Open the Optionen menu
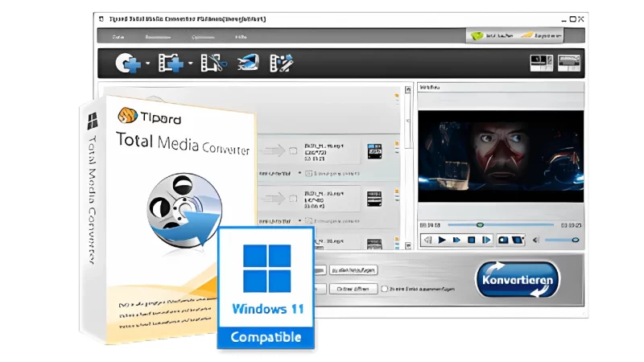Screen dimensions: 644x362 click(203, 37)
